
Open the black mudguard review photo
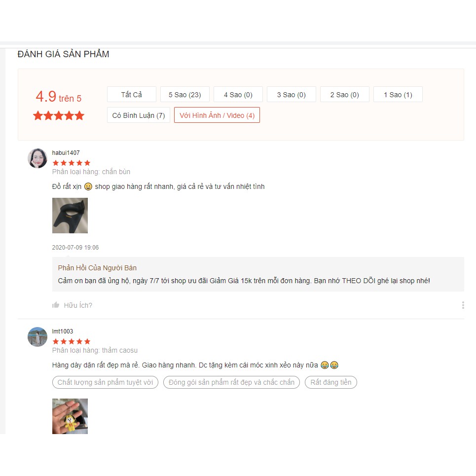tap(70, 216)
